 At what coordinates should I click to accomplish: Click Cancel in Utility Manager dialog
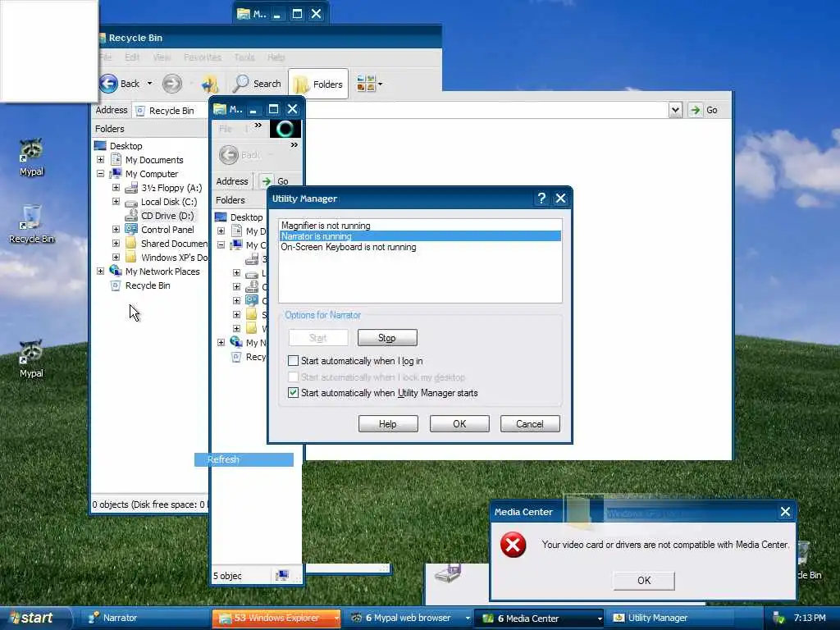click(x=530, y=424)
